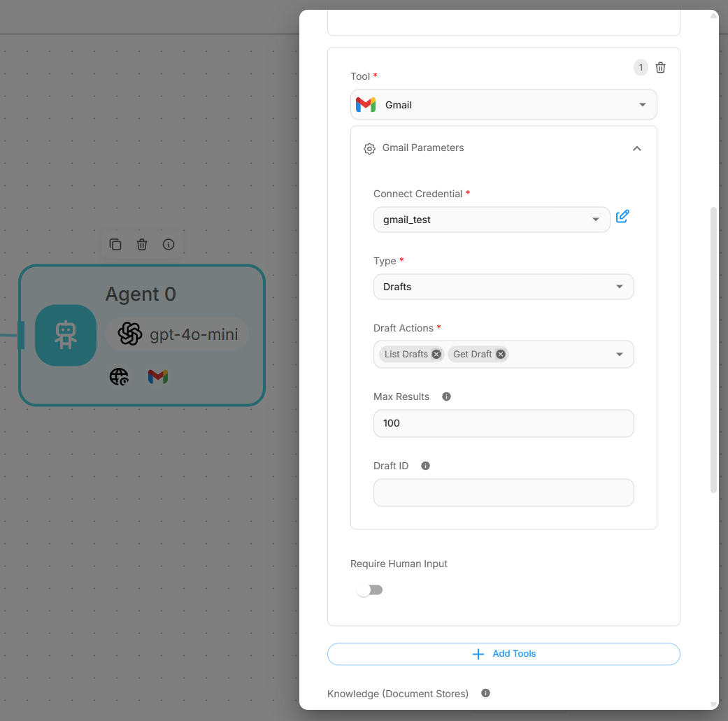Expand the Draft Actions dropdown arrow
The height and width of the screenshot is (721, 728).
point(619,355)
